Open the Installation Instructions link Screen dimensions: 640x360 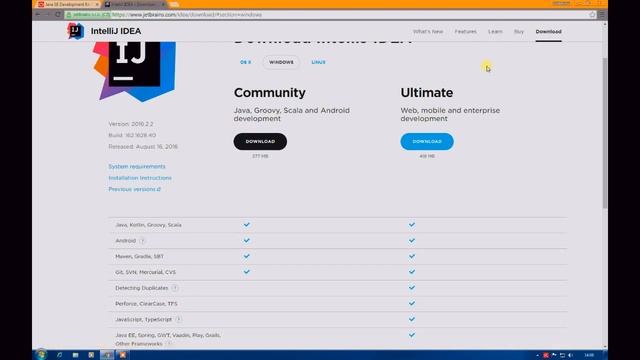coord(140,178)
